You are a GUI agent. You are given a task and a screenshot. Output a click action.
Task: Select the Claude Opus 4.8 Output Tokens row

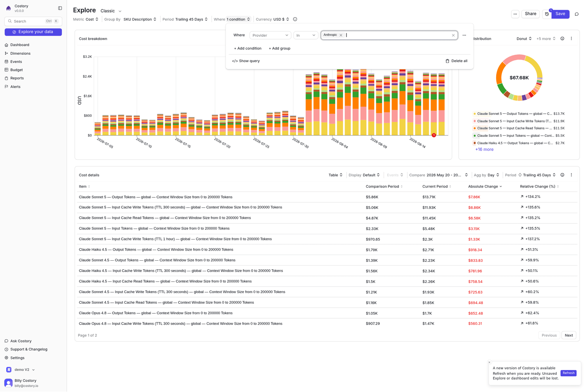(327, 313)
